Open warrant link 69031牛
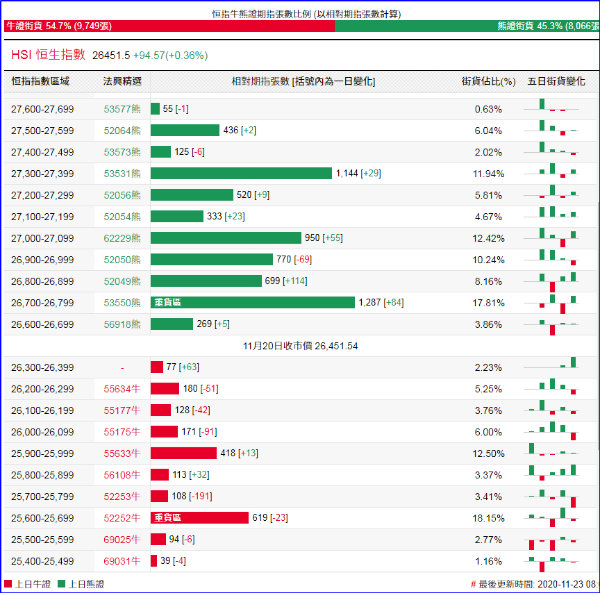The width and height of the screenshot is (600, 593). click(122, 561)
